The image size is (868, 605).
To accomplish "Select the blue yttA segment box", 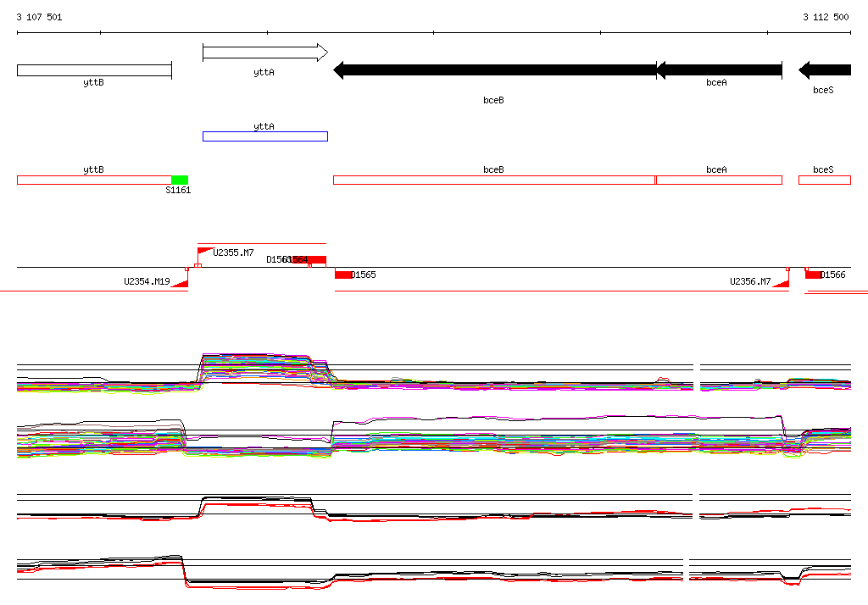I will 265,136.
